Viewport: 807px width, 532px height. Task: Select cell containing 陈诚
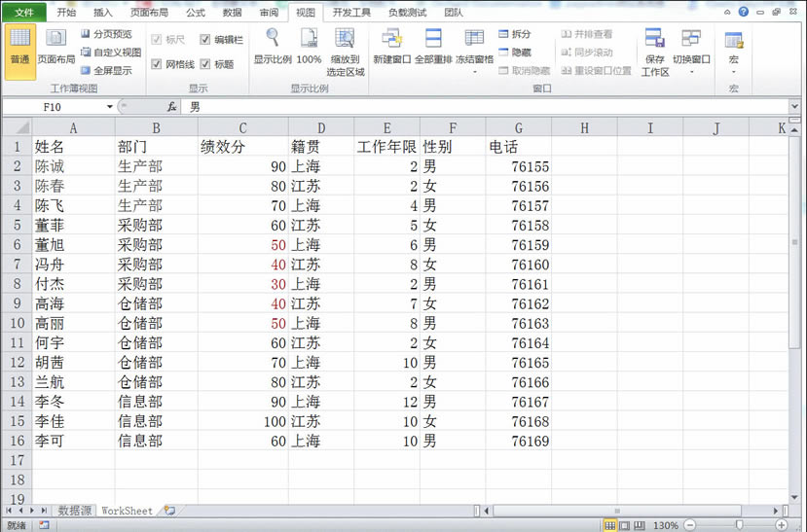click(74, 166)
